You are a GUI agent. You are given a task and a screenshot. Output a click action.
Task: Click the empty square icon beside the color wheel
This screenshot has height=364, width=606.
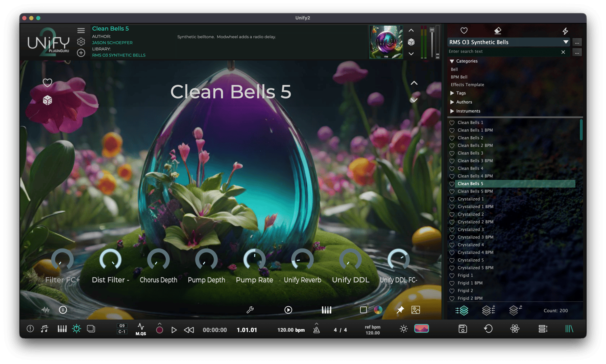coord(364,310)
